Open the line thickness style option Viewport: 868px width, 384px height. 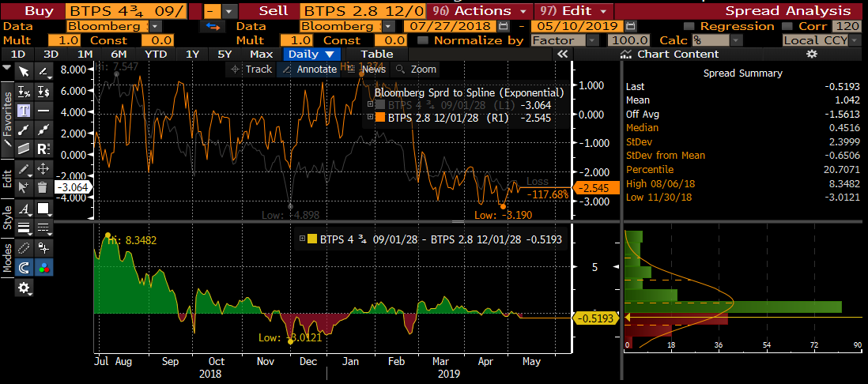click(x=24, y=228)
